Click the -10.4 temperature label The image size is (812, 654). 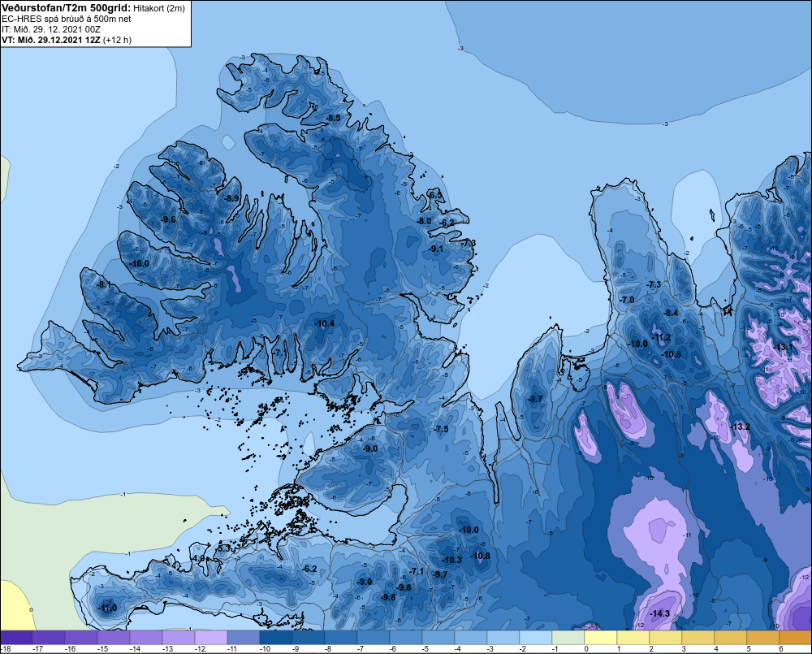point(324,323)
